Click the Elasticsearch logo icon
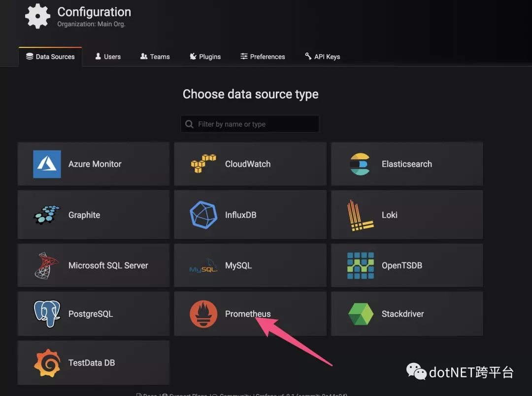Image resolution: width=532 pixels, height=396 pixels. point(360,164)
